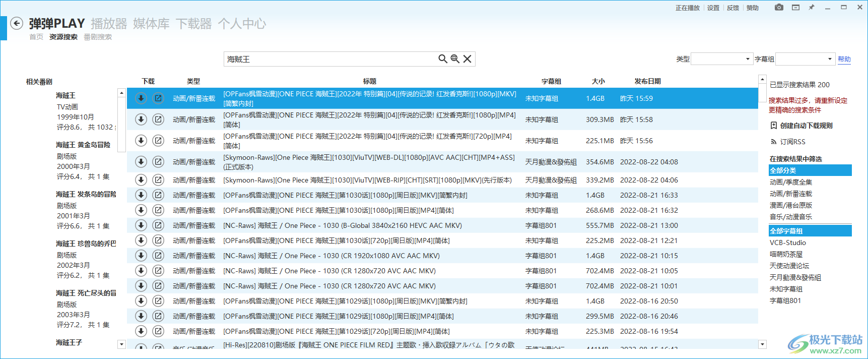Select related anime 海贼王 黄金岛冒险
Screen dimensions: 868x359
(86, 160)
